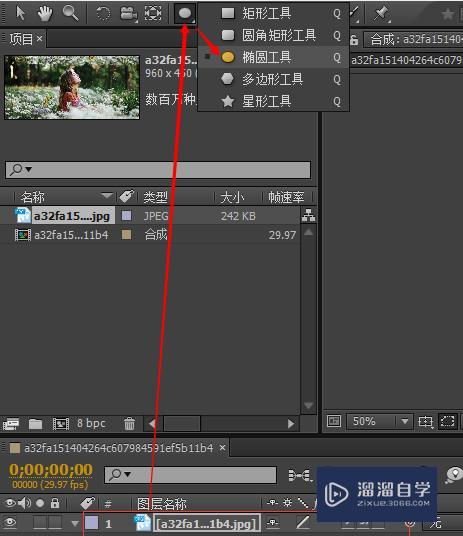Toggle Always Preview This View icon

pos(334,421)
